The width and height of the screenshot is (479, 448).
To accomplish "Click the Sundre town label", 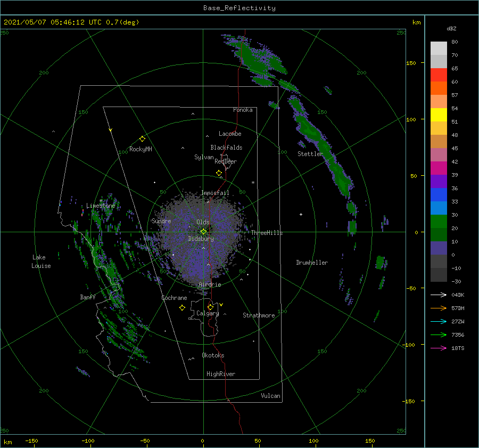I will pos(161,221).
